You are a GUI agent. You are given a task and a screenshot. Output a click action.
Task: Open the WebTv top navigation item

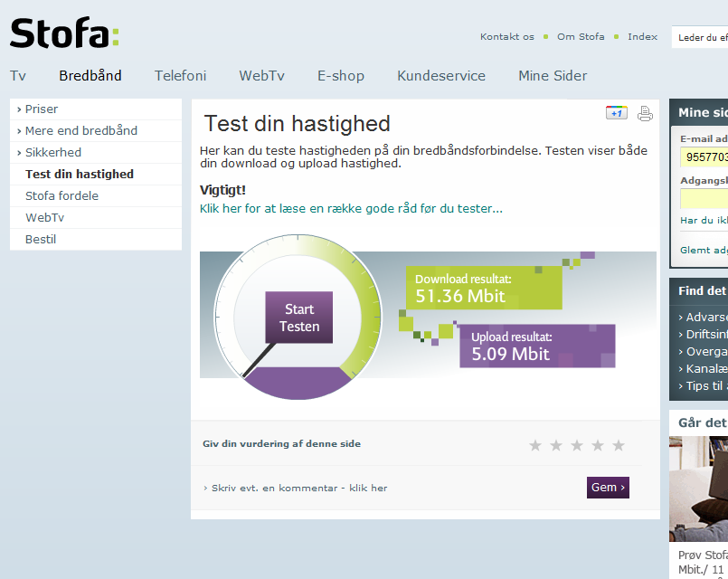click(262, 76)
